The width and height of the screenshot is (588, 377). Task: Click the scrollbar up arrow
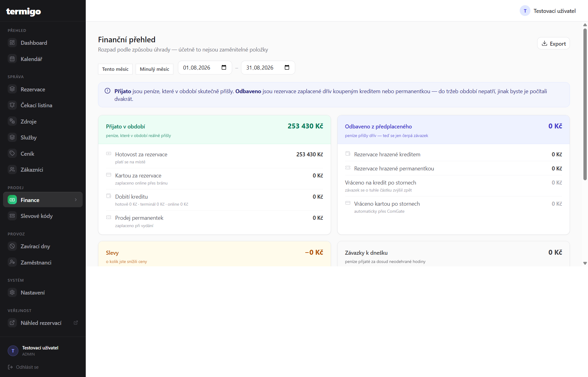click(585, 25)
